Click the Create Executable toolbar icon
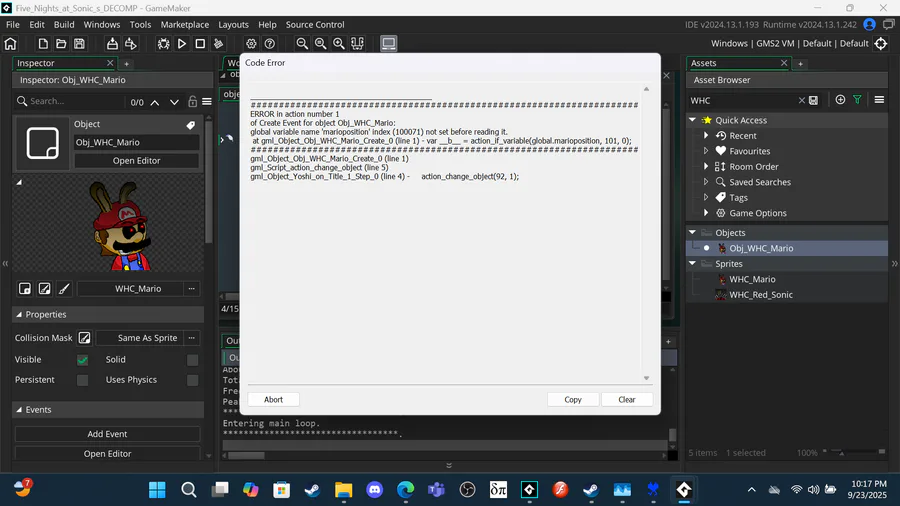The width and height of the screenshot is (900, 506). point(112,44)
